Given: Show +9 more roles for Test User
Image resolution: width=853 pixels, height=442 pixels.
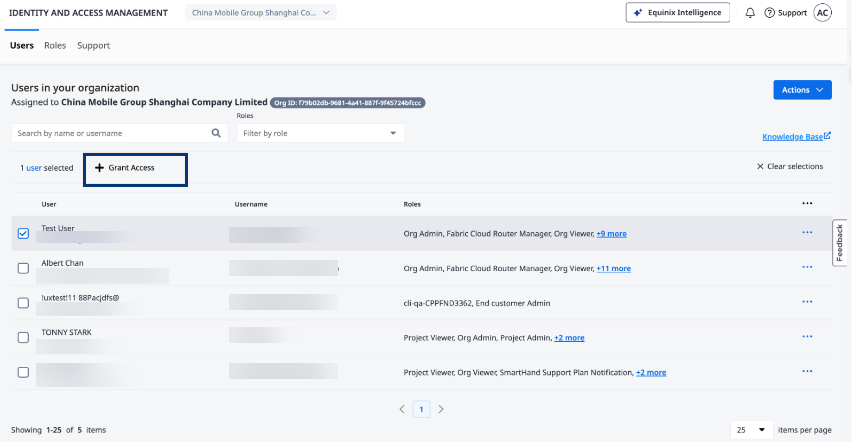Looking at the screenshot, I should (x=611, y=234).
